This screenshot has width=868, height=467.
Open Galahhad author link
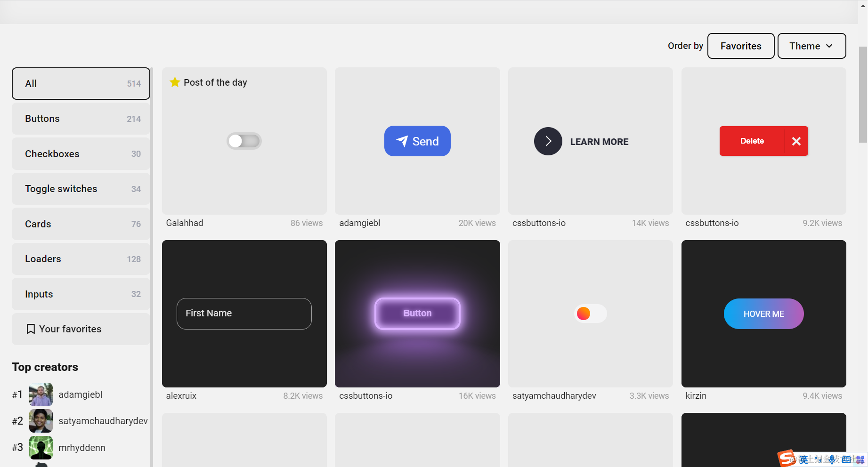click(185, 223)
